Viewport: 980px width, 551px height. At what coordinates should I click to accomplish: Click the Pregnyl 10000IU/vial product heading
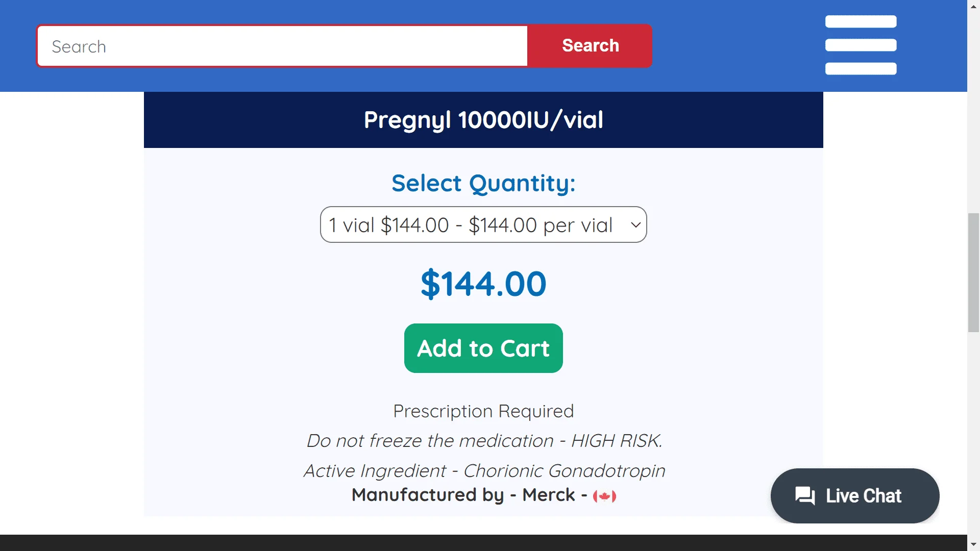483,120
